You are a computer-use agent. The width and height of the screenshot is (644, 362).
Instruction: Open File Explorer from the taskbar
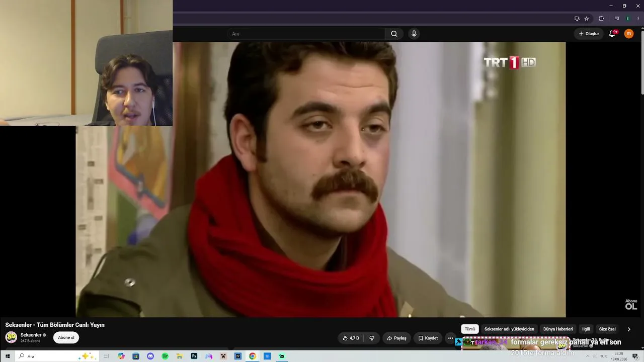[x=180, y=356]
